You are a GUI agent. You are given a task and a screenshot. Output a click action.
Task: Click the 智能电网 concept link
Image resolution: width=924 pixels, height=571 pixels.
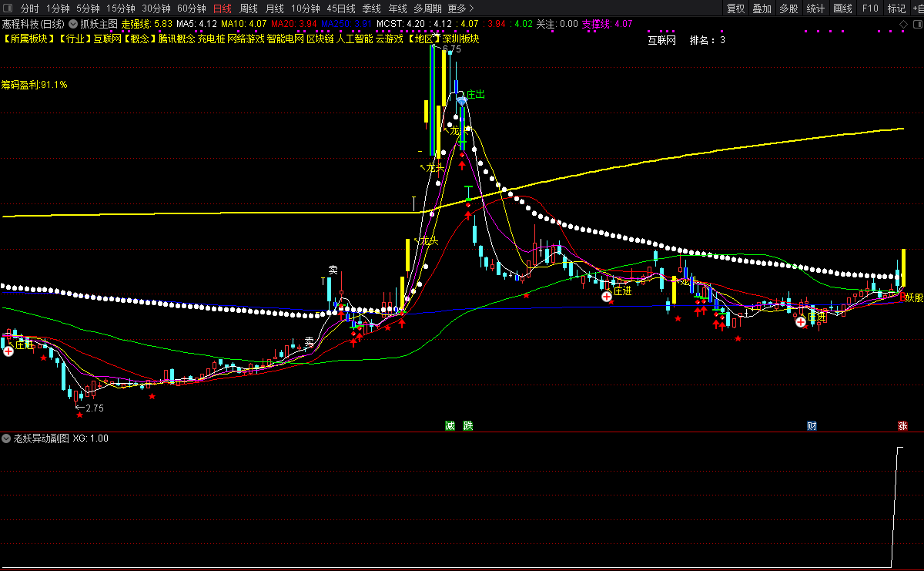coord(285,39)
